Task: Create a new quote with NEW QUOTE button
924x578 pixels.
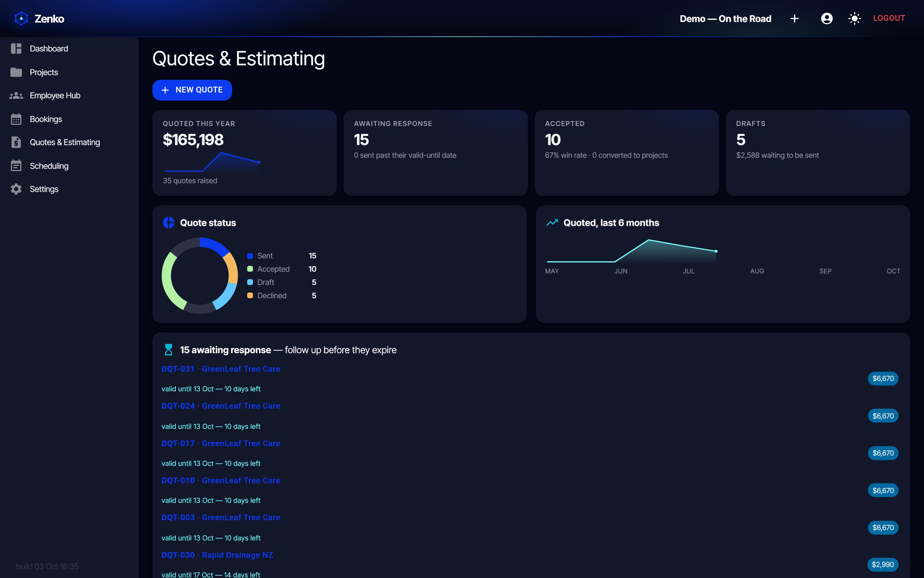Action: (x=192, y=90)
